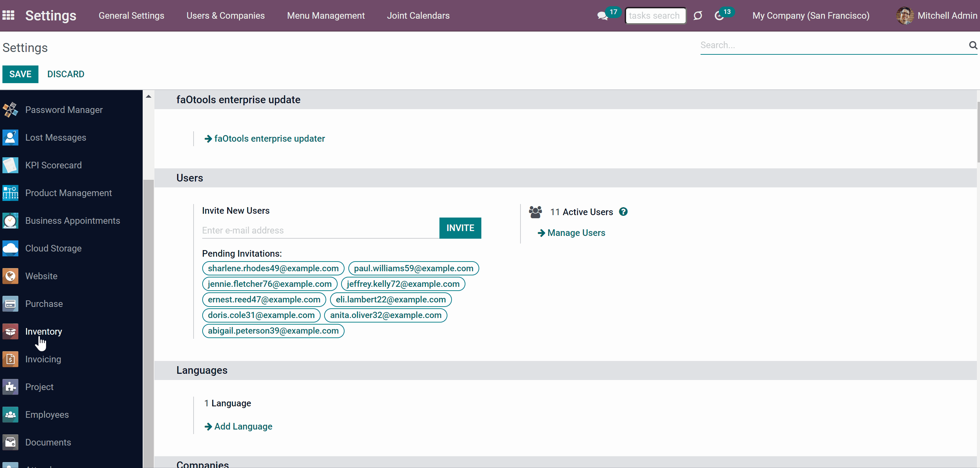Click the Enter e-mail address field

tap(320, 230)
